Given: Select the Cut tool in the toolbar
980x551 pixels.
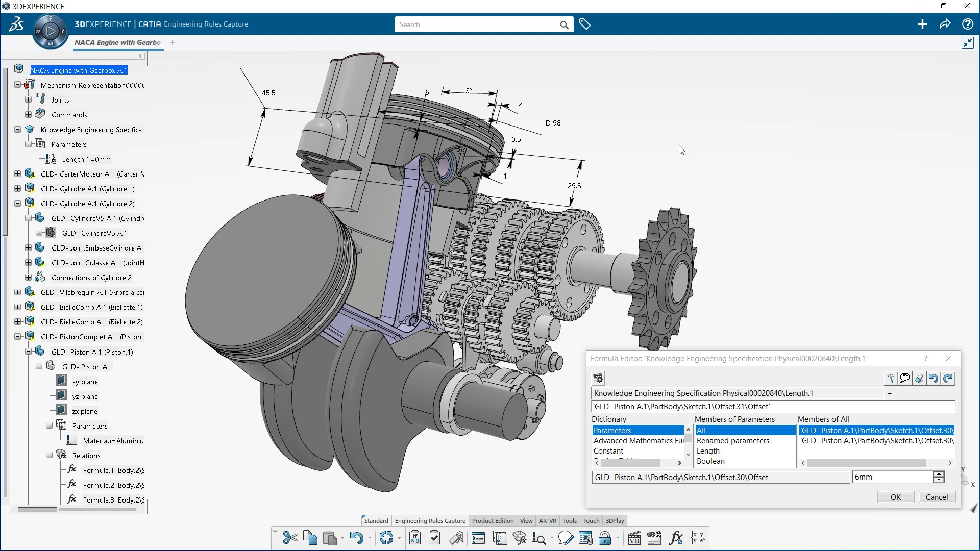Looking at the screenshot, I should [x=289, y=537].
